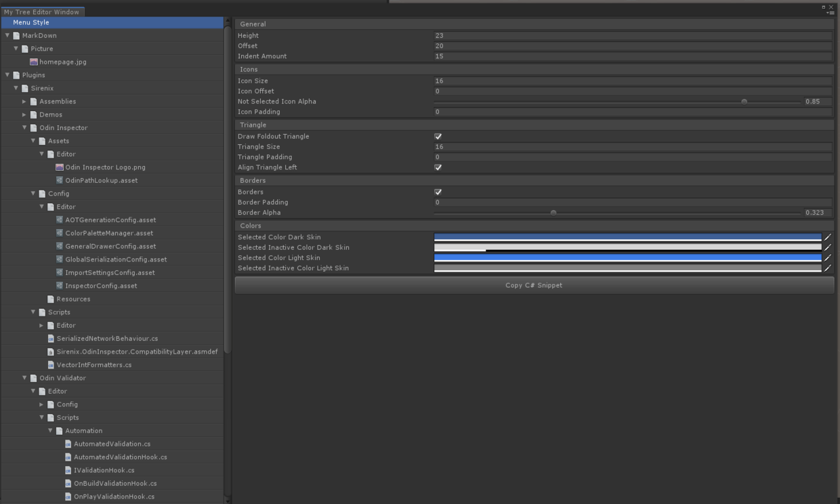Disable the Draw Foldout Triangle checkbox
The height and width of the screenshot is (504, 840).
438,136
